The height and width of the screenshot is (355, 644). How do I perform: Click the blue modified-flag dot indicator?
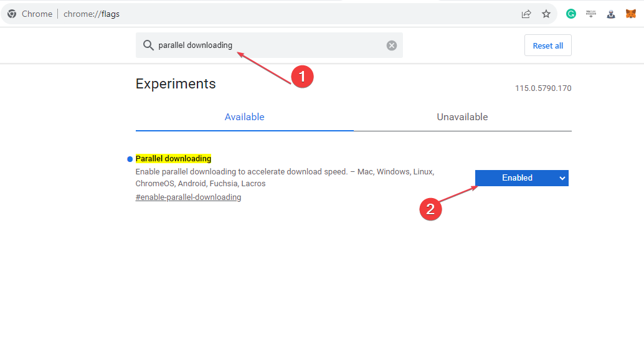tap(130, 159)
